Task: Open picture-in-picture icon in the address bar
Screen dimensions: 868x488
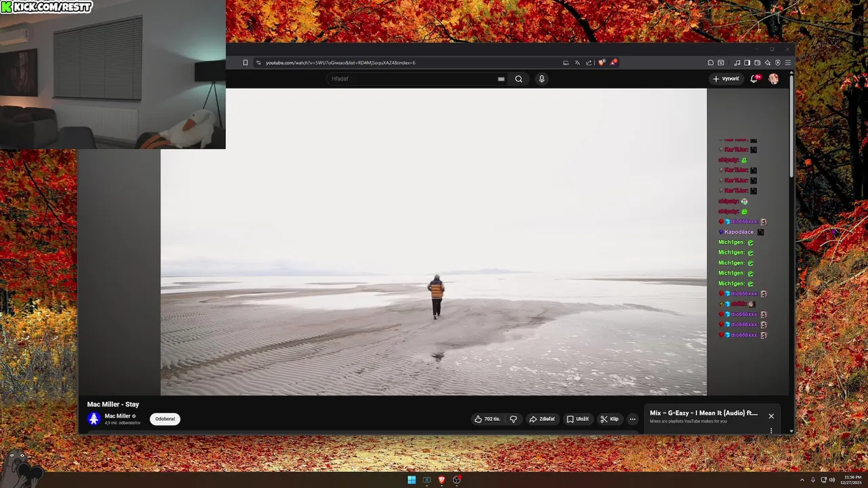Action: [566, 62]
